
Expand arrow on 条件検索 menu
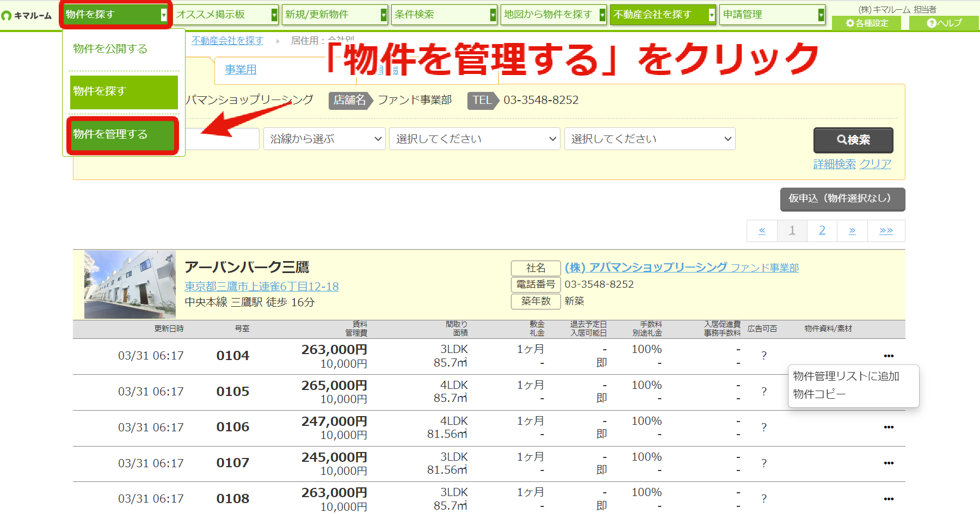tap(493, 15)
